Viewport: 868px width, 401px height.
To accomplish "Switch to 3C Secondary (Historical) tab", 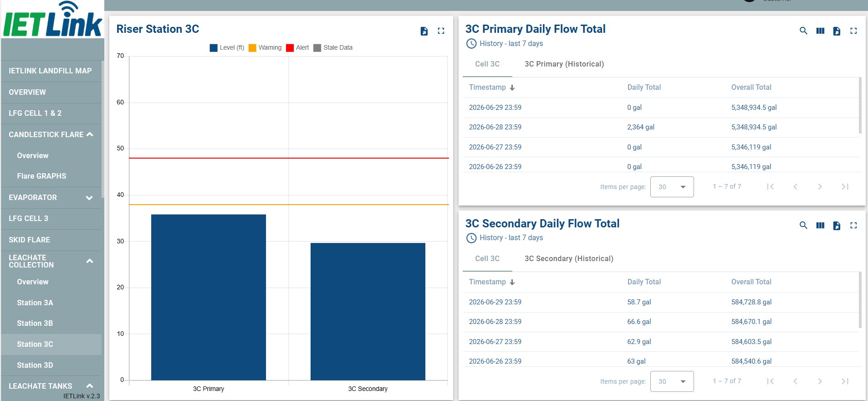I will (x=569, y=258).
